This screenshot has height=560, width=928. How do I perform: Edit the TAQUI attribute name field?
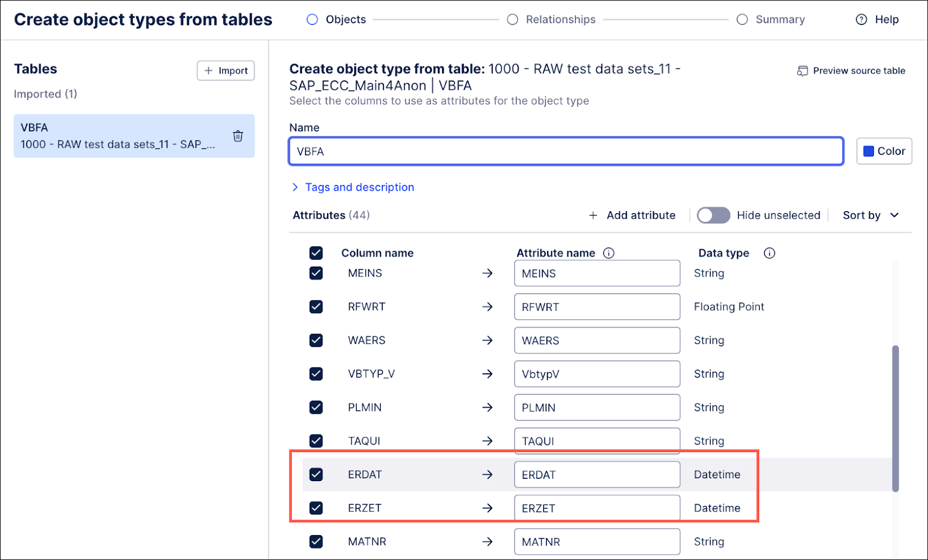coord(597,441)
